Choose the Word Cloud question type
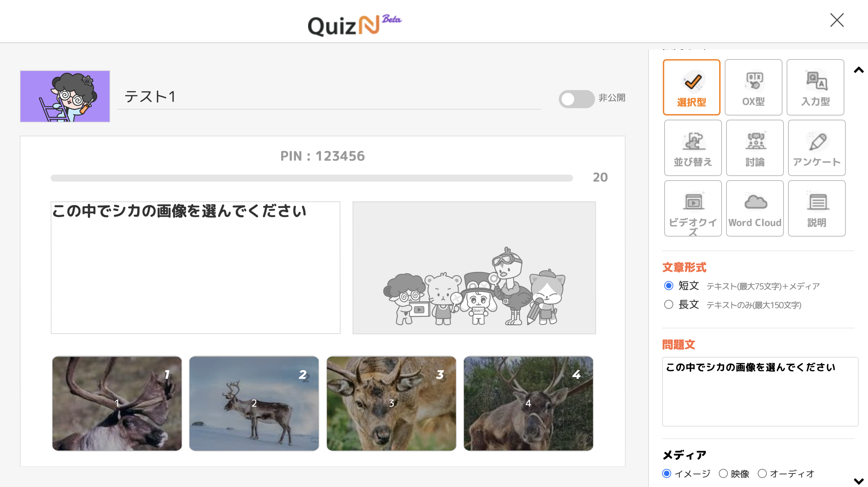 pos(755,208)
